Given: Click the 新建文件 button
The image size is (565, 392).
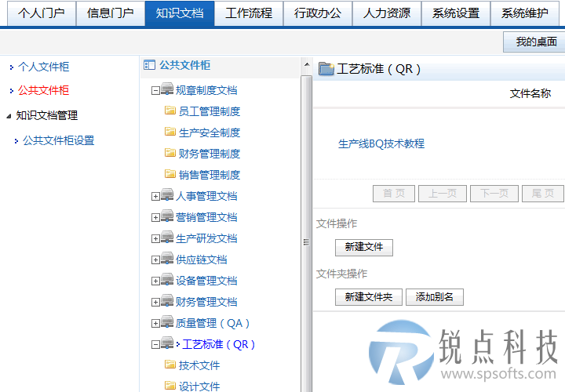Looking at the screenshot, I should point(364,247).
